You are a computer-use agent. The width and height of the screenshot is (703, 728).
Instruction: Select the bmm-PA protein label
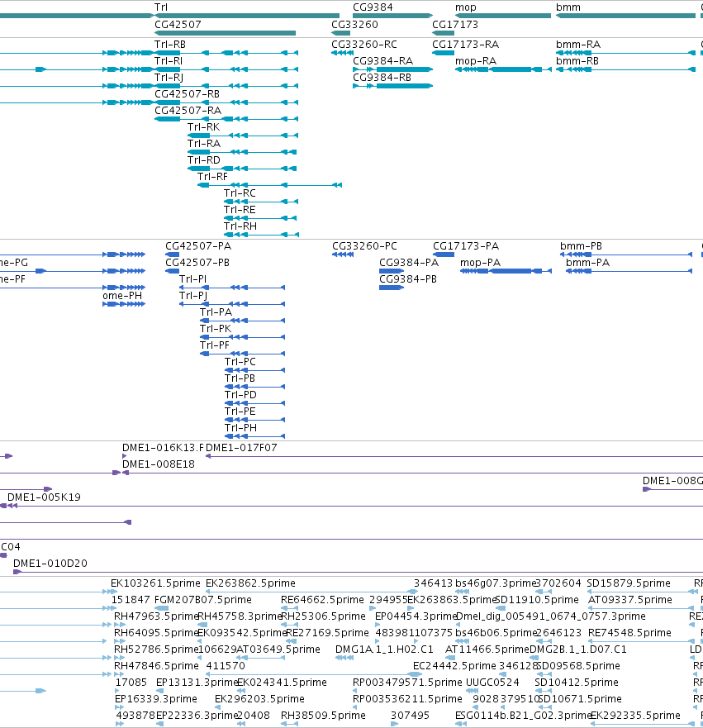click(587, 263)
